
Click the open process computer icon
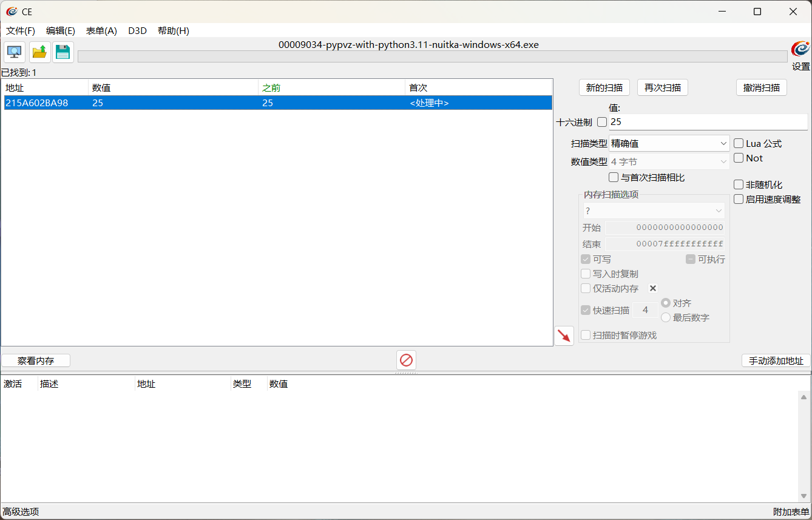pyautogui.click(x=15, y=52)
